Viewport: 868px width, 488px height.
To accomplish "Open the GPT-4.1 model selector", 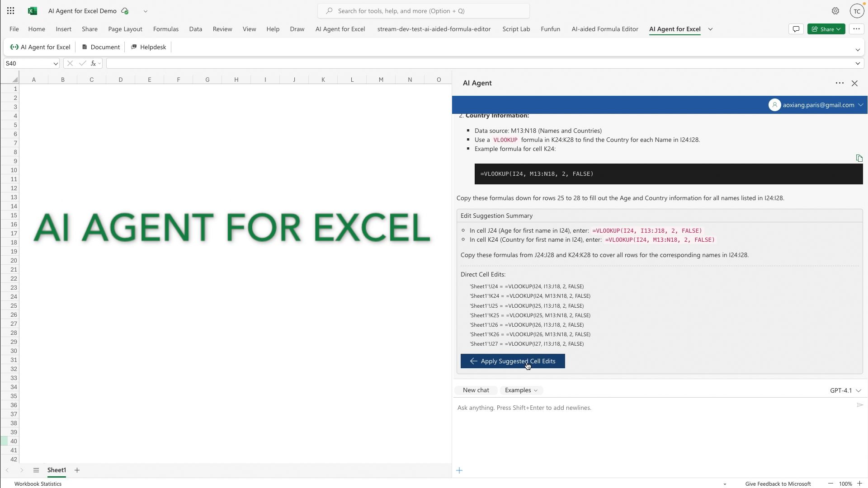I will coord(845,390).
